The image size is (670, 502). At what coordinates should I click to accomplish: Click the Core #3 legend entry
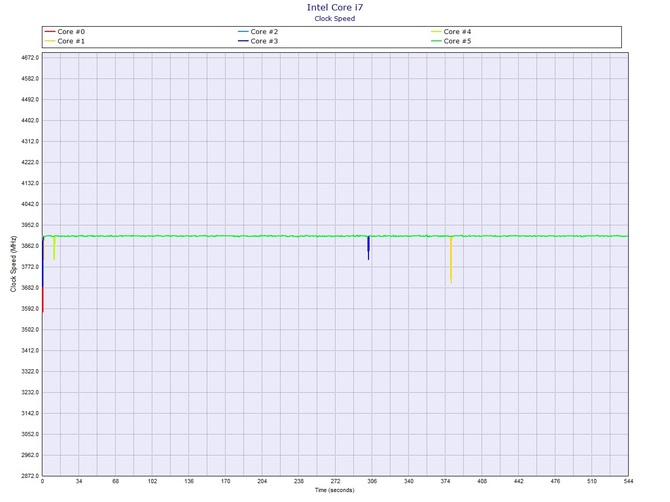(x=258, y=41)
